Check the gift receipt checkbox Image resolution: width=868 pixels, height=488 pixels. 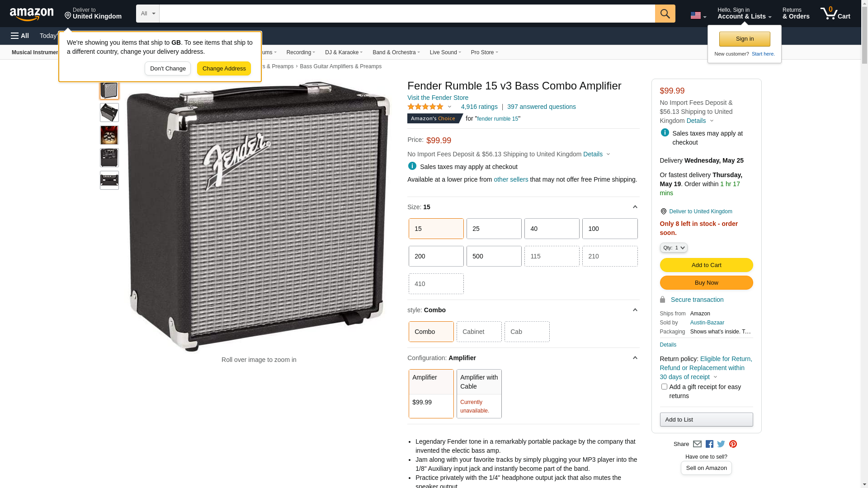point(664,387)
